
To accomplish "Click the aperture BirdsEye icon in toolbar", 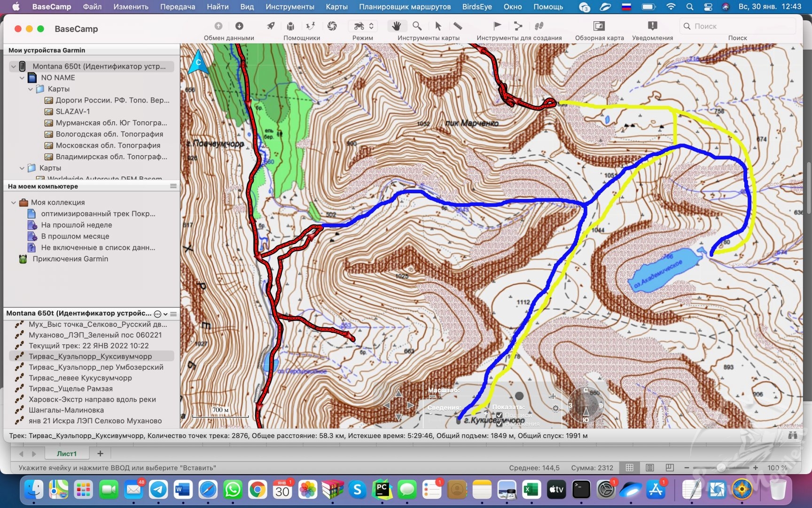I will coord(332,26).
